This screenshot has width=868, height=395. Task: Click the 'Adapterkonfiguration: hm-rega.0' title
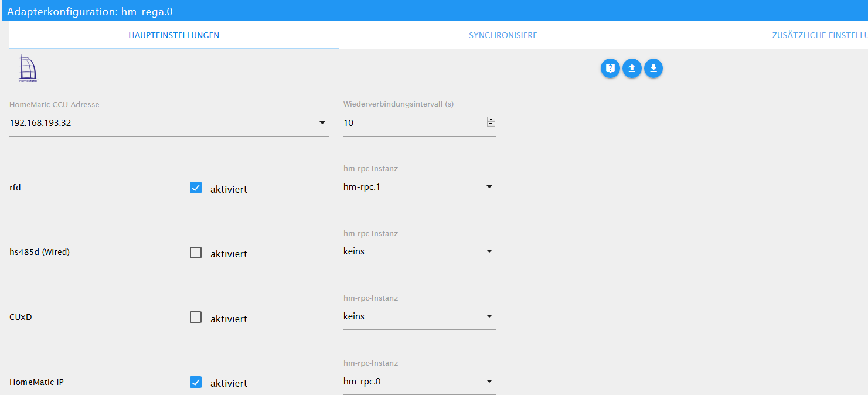point(90,11)
